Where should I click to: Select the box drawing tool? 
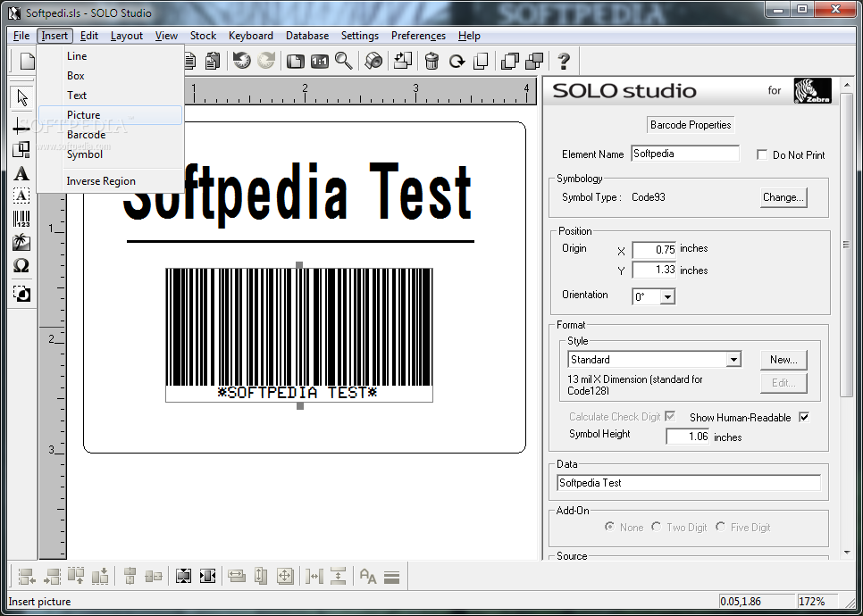pos(21,150)
